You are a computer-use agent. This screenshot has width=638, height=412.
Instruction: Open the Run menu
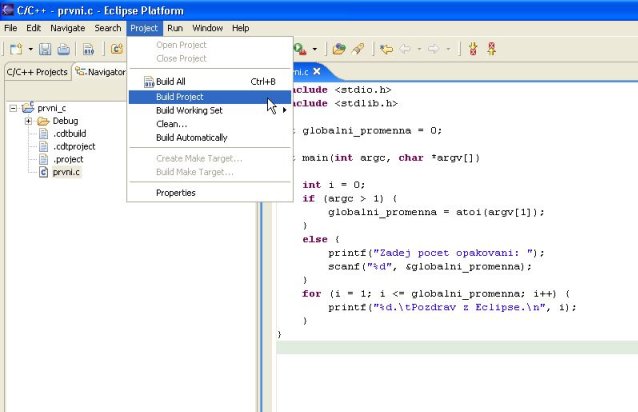click(175, 28)
